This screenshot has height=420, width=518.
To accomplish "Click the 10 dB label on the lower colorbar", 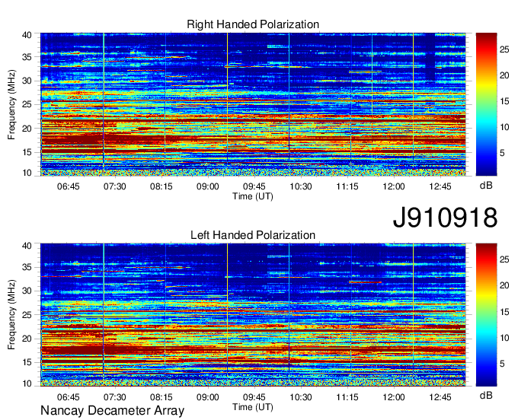I will coord(504,338).
